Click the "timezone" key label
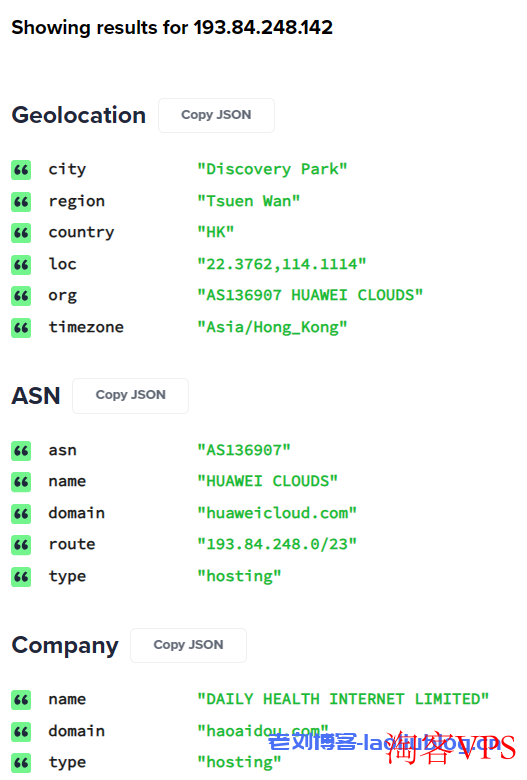This screenshot has height=780, width=527. pyautogui.click(x=86, y=327)
